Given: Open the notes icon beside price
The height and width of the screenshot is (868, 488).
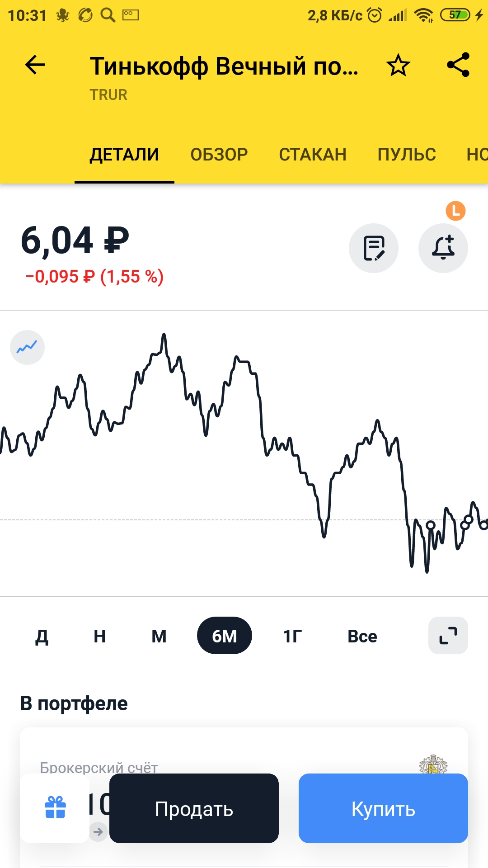Looking at the screenshot, I should (374, 248).
